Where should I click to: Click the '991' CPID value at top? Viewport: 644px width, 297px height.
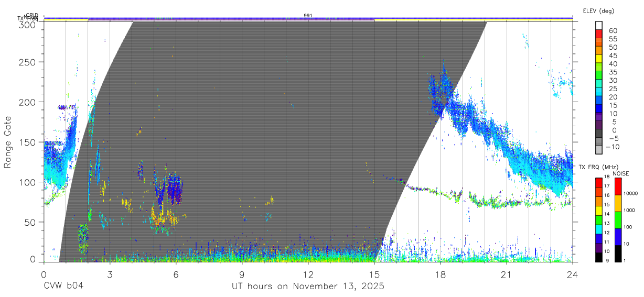[308, 16]
